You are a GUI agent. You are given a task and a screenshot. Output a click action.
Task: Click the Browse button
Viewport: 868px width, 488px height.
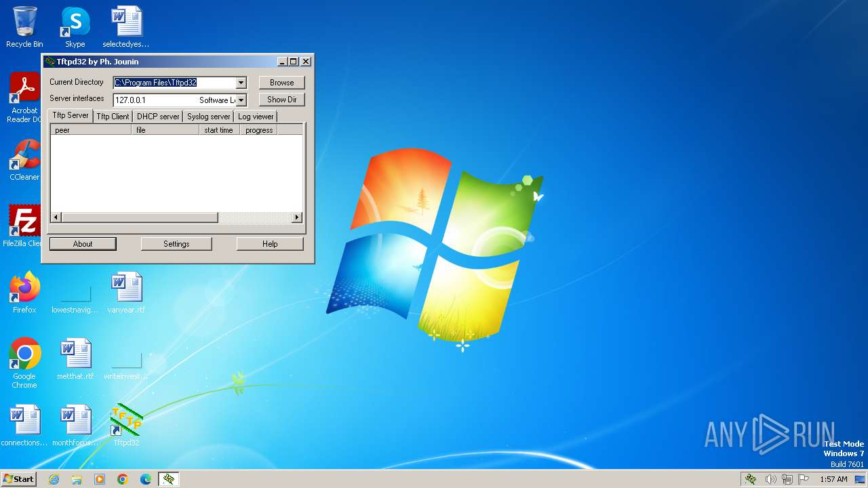(x=282, y=83)
